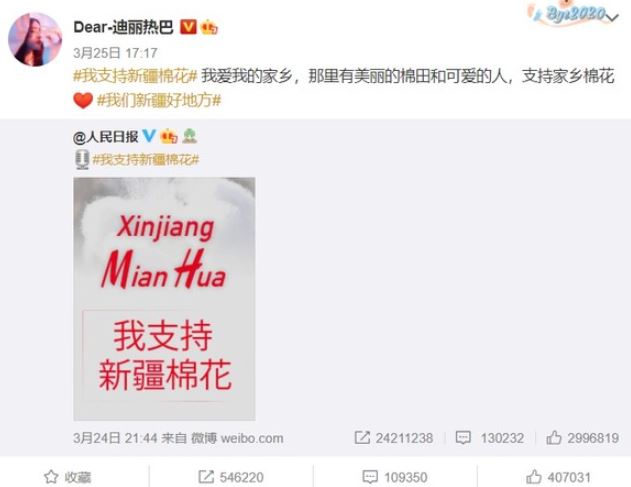Click the orange V verified badge
This screenshot has height=487, width=631.
point(188,27)
